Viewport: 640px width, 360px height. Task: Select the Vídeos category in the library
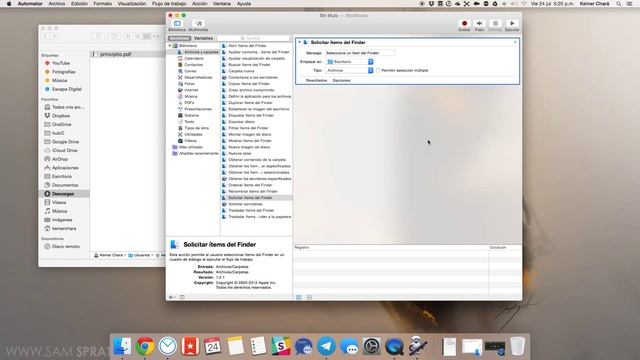190,141
